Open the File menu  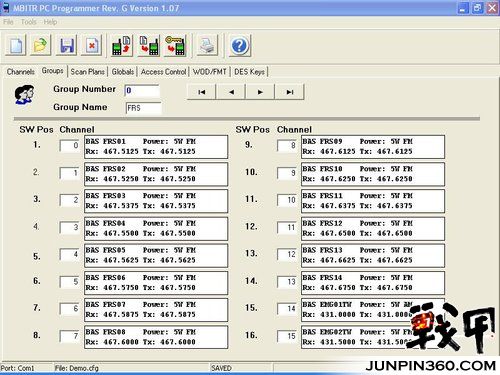click(8, 22)
